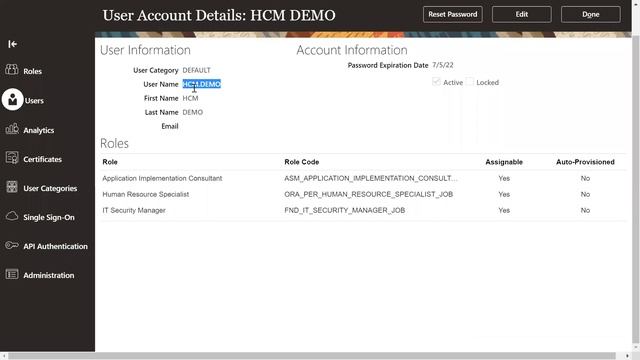Click the Done button
The height and width of the screenshot is (360, 640).
pos(591,14)
